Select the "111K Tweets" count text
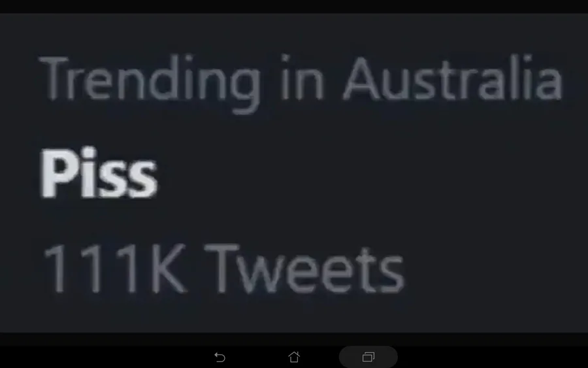 (x=222, y=269)
